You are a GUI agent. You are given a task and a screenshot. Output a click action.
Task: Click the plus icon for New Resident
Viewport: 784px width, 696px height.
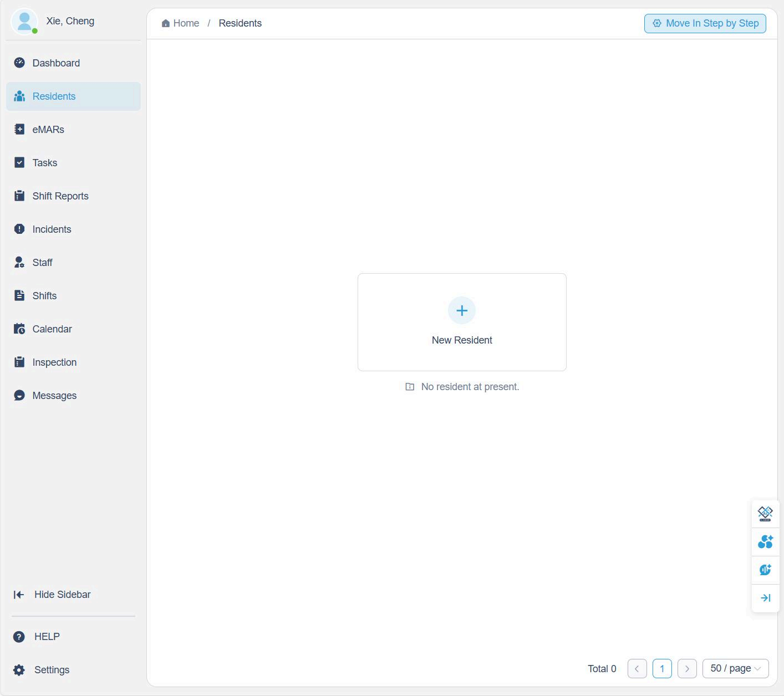click(x=461, y=310)
